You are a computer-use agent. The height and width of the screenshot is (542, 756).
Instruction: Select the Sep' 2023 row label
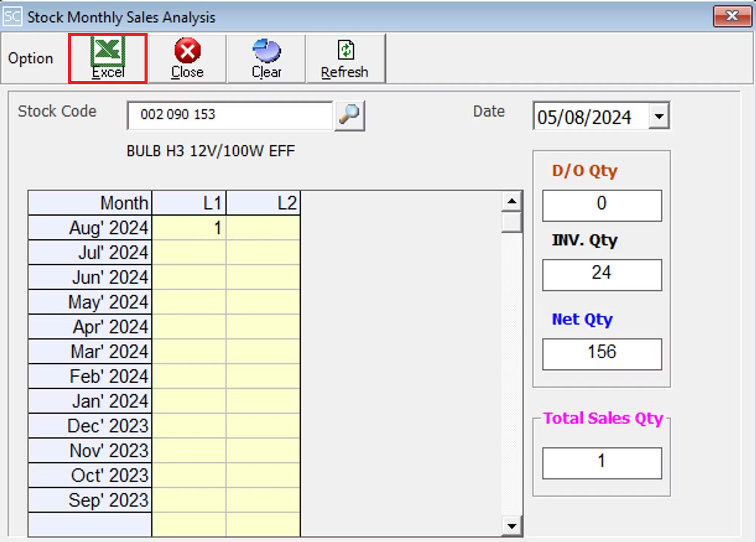(90, 500)
